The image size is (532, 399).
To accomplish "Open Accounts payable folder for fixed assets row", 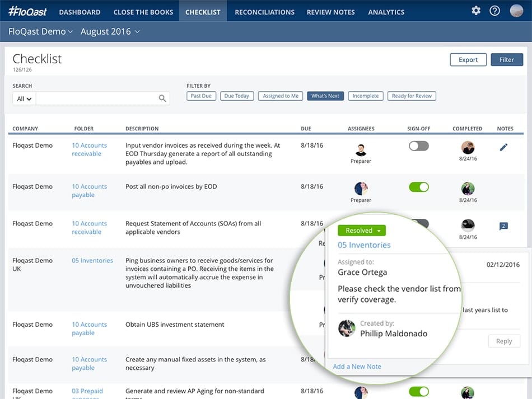I will click(89, 363).
